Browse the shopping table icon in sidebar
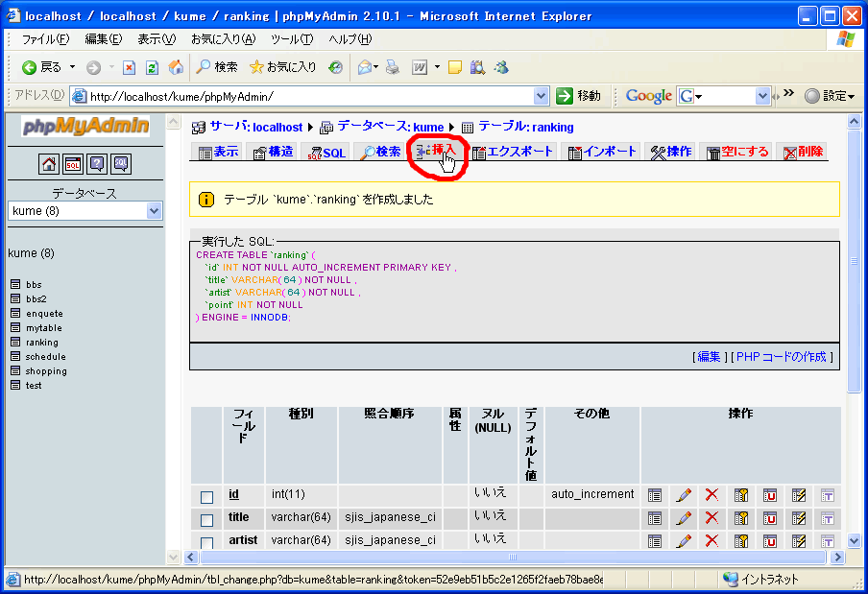Viewport: 868px width, 594px height. 15,370
